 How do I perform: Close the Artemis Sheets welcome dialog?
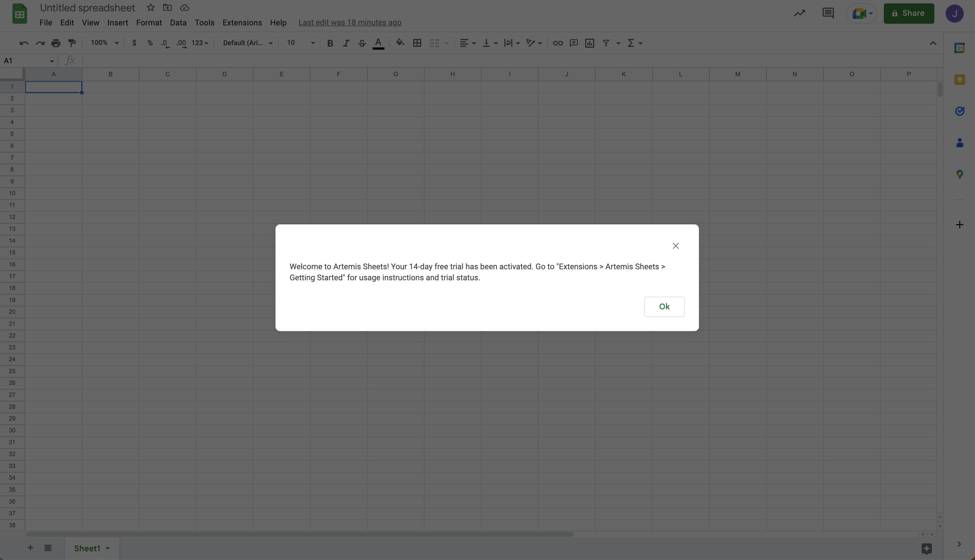pos(675,246)
